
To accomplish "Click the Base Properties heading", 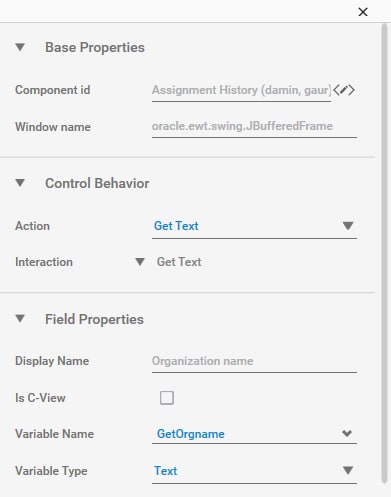I will coord(95,47).
